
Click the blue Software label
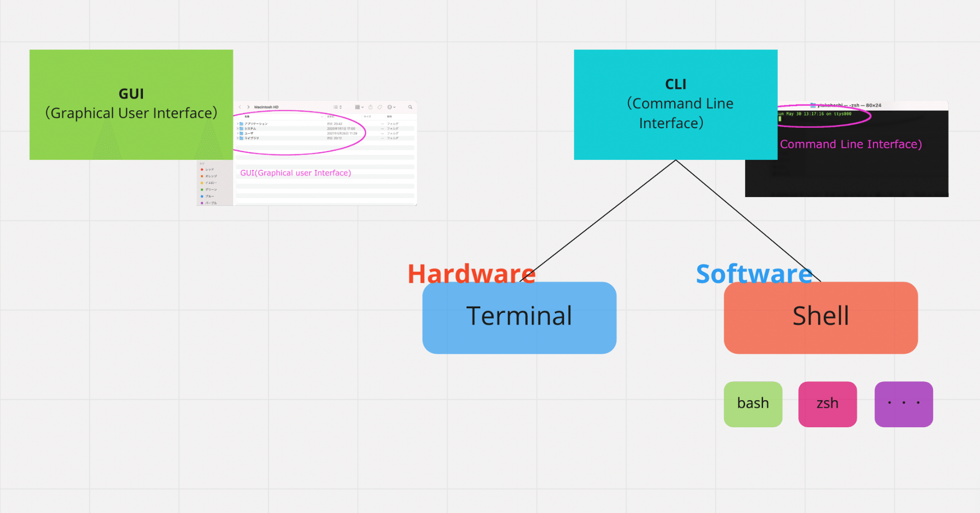(x=754, y=274)
